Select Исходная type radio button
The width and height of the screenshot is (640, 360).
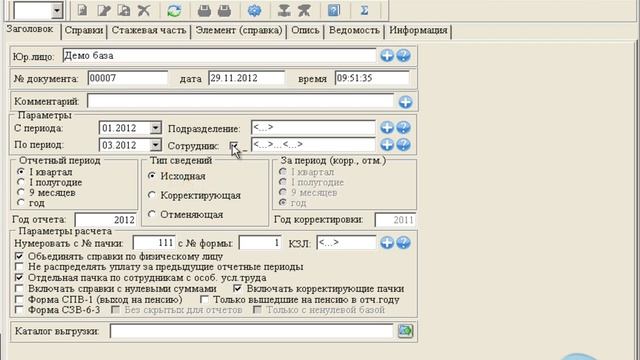pyautogui.click(x=152, y=176)
